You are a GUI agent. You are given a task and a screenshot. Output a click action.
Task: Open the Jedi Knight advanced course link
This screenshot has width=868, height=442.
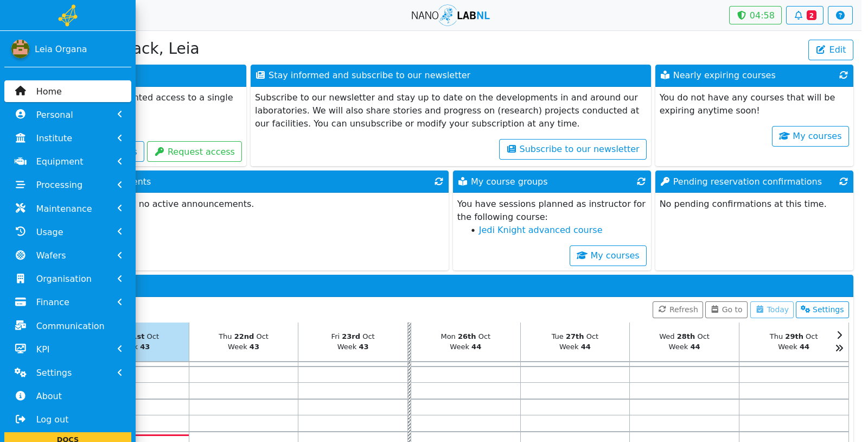pos(540,230)
